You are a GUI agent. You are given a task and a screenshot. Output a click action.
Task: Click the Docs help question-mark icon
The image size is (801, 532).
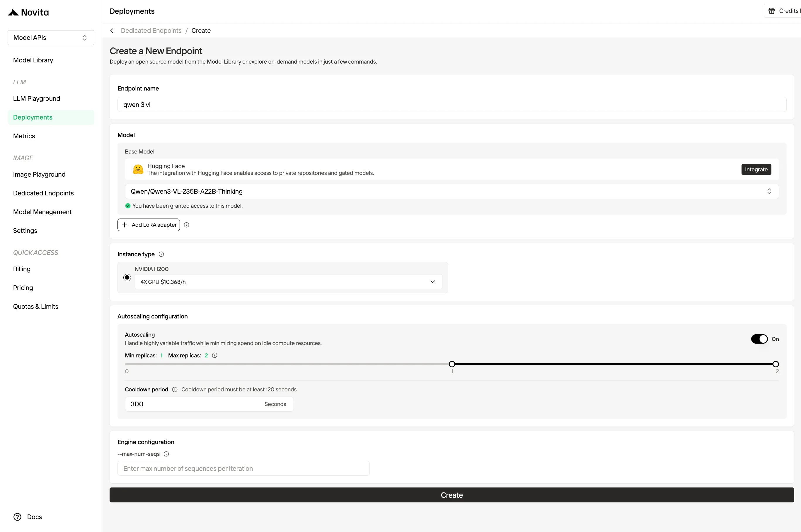(x=17, y=517)
